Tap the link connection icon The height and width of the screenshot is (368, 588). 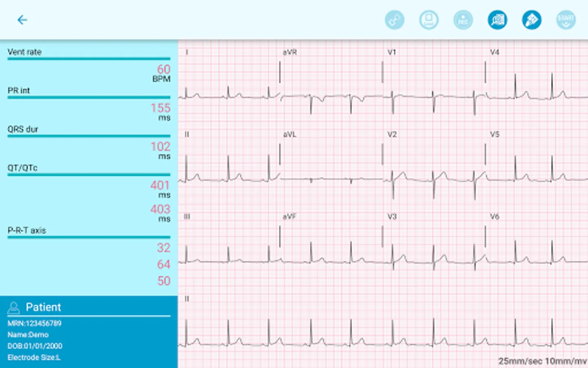(394, 20)
